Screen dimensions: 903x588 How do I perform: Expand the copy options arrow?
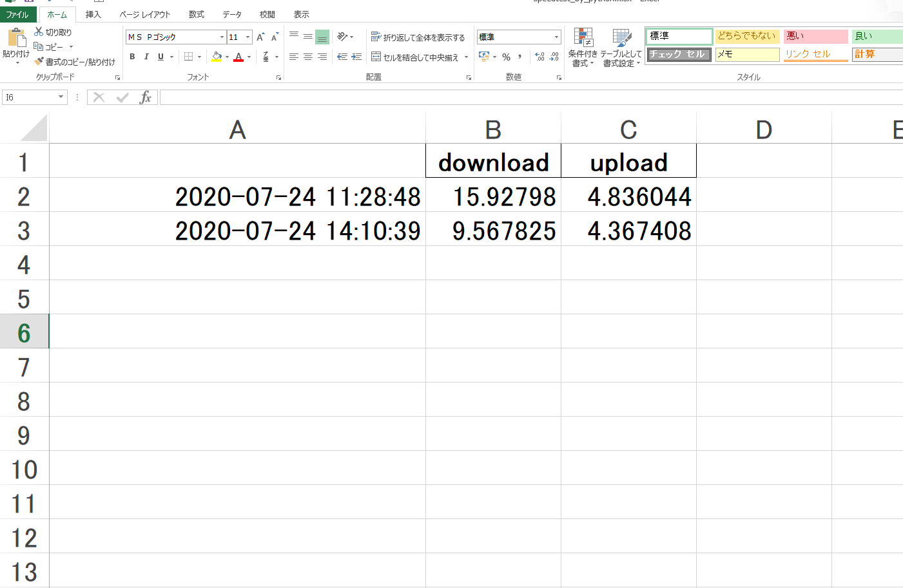click(71, 47)
